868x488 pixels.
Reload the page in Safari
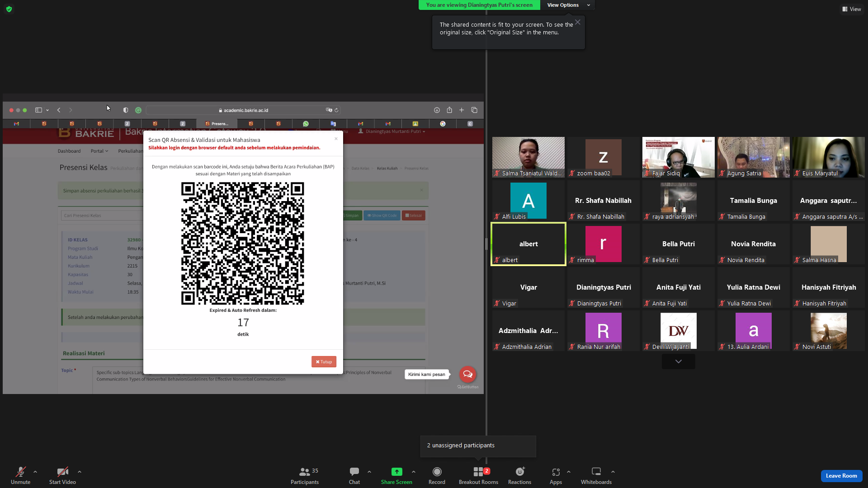click(x=336, y=110)
